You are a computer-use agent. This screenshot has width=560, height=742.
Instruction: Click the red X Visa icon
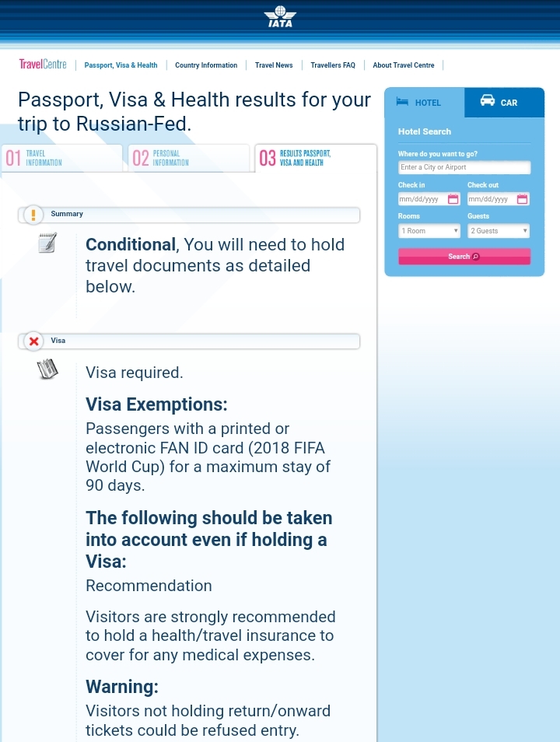tap(33, 341)
